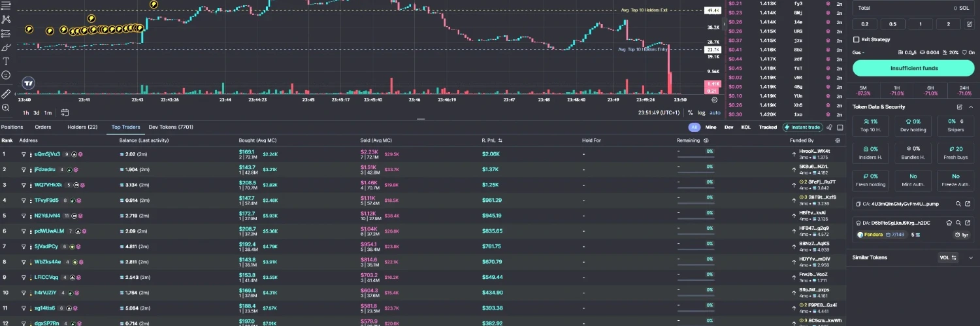Viewport: 980px width, 326px height.
Task: Open the date range calendar icon
Action: point(65,112)
